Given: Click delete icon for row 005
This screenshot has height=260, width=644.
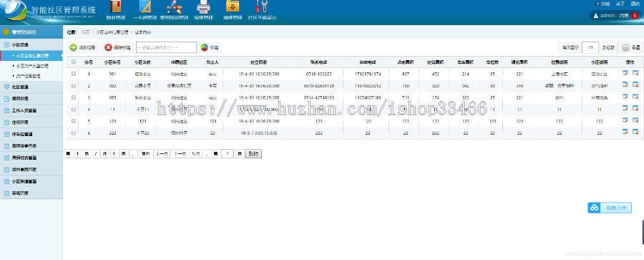Looking at the screenshot, I should click(x=635, y=96).
